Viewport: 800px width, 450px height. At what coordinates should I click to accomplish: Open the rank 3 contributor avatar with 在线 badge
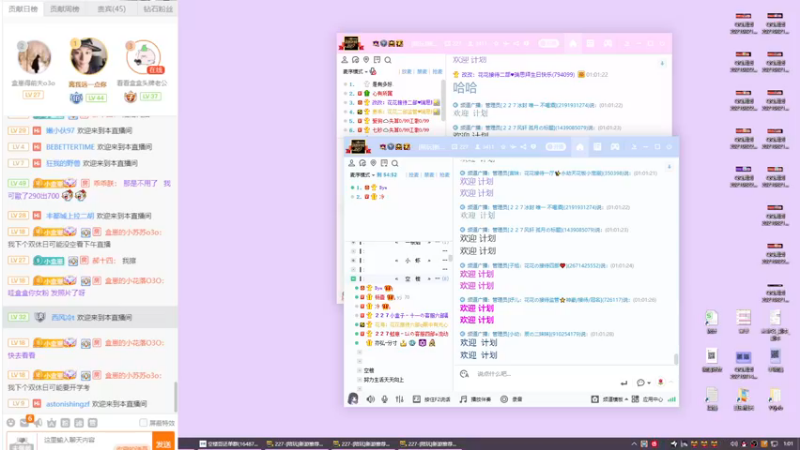[143, 57]
